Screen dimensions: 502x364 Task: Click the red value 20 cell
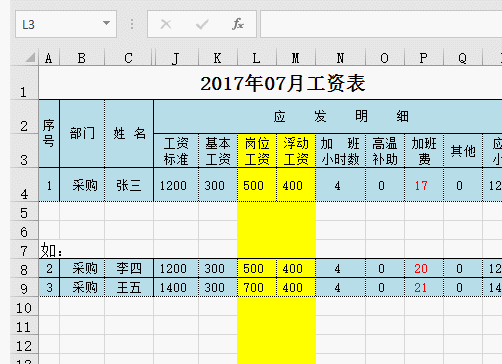tap(424, 268)
